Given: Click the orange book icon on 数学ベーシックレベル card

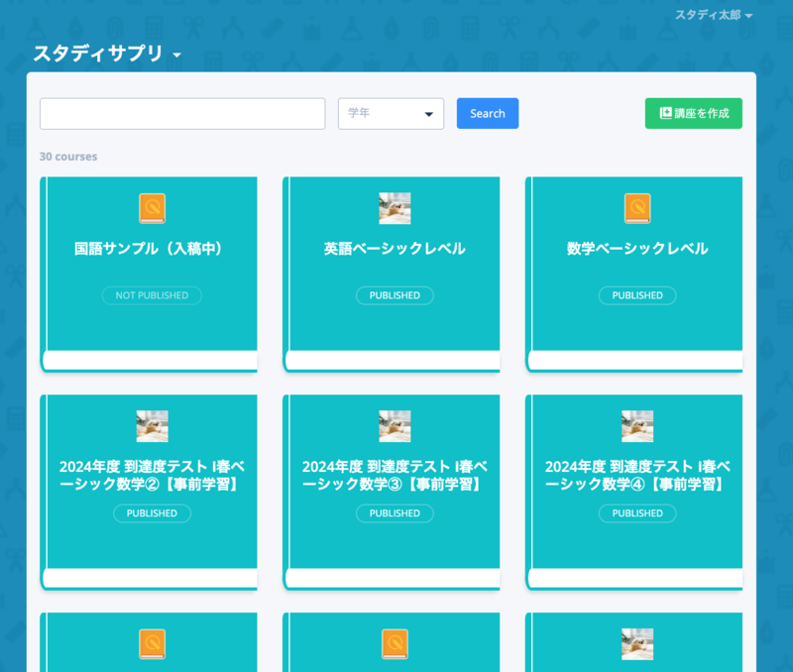Looking at the screenshot, I should (x=637, y=208).
